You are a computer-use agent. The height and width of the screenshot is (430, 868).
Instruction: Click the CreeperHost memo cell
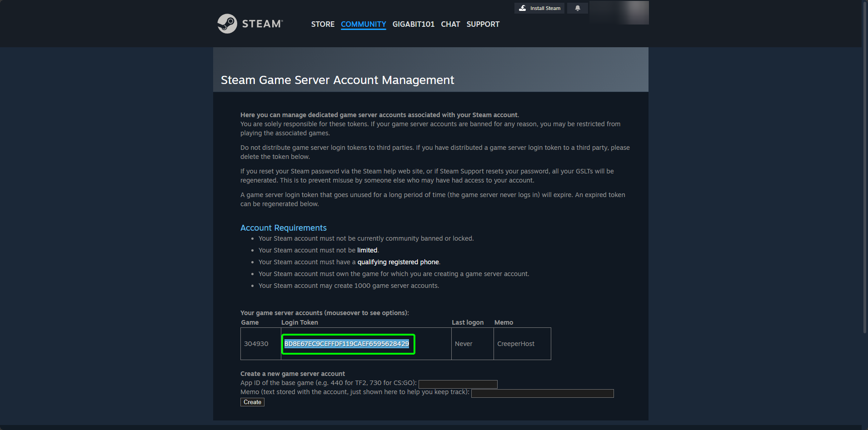click(x=516, y=344)
